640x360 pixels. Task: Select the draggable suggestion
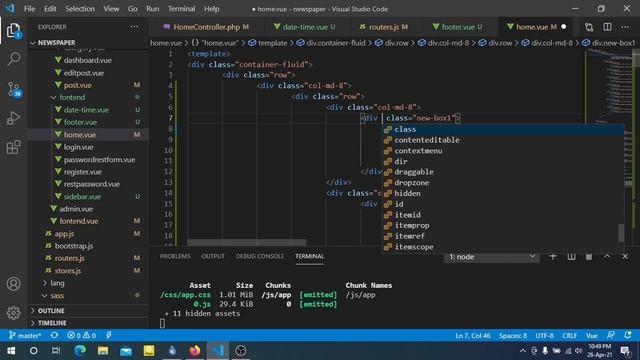tap(502, 172)
